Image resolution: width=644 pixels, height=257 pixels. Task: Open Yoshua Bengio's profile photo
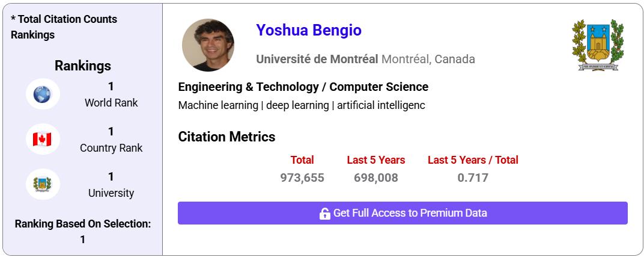tap(208, 45)
